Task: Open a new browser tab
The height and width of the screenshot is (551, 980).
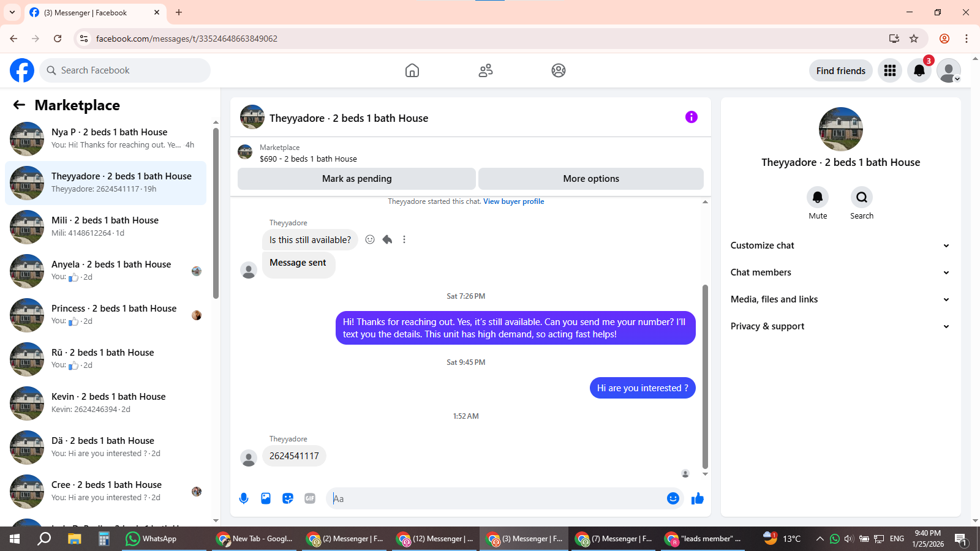Action: coord(179,12)
